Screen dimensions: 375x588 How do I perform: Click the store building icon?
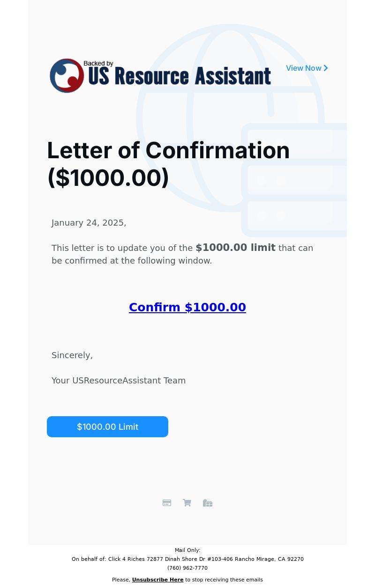coord(208,503)
